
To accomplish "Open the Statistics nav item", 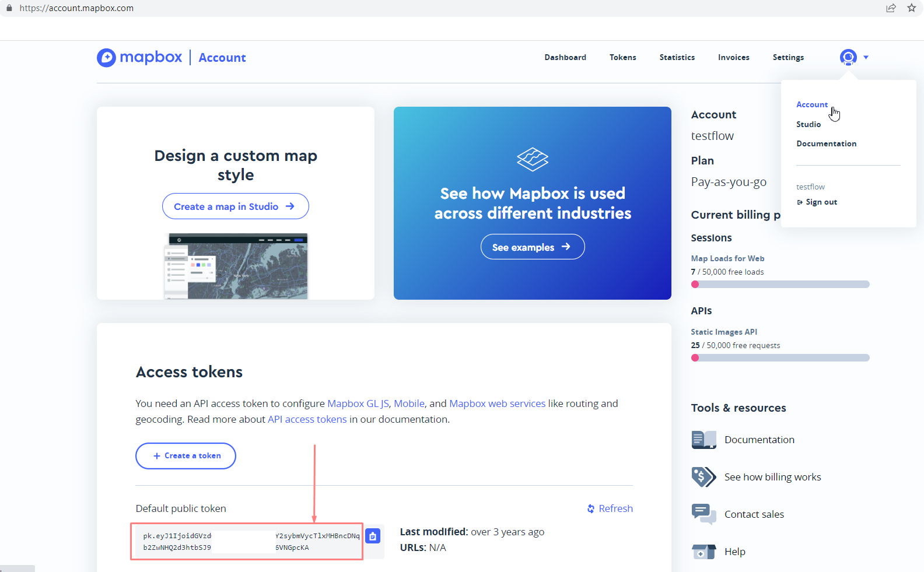I will tap(677, 57).
